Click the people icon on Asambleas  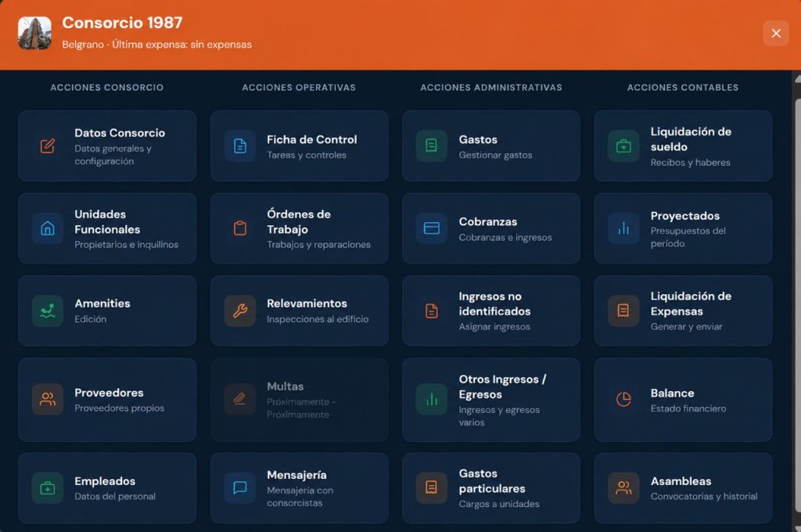tap(623, 487)
